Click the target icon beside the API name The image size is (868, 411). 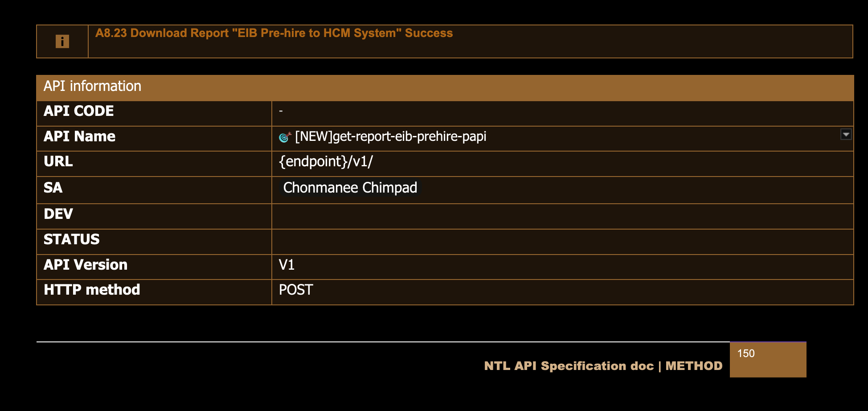pyautogui.click(x=285, y=137)
